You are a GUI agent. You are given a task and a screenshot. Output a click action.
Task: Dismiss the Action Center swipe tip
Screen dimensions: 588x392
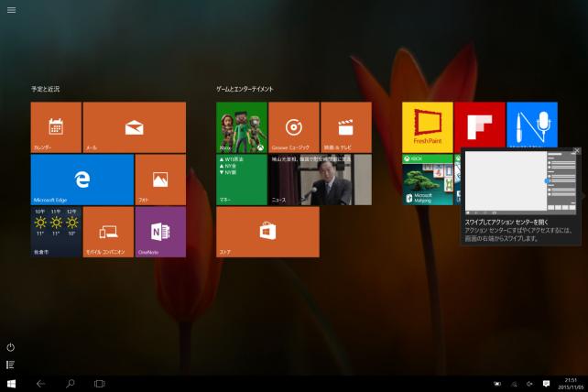(x=576, y=151)
